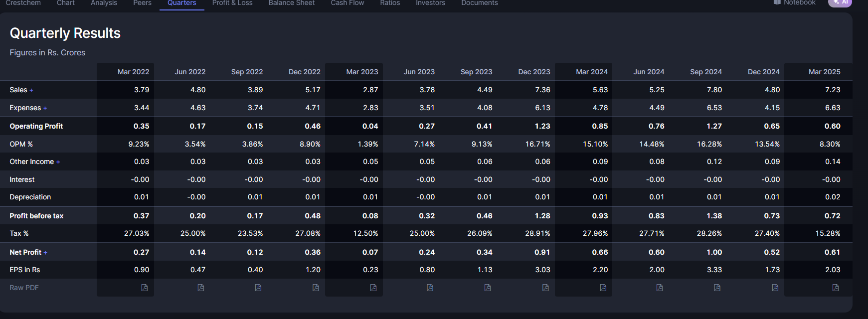Switch to the Profit & Loss tab
868x319 pixels.
click(232, 3)
